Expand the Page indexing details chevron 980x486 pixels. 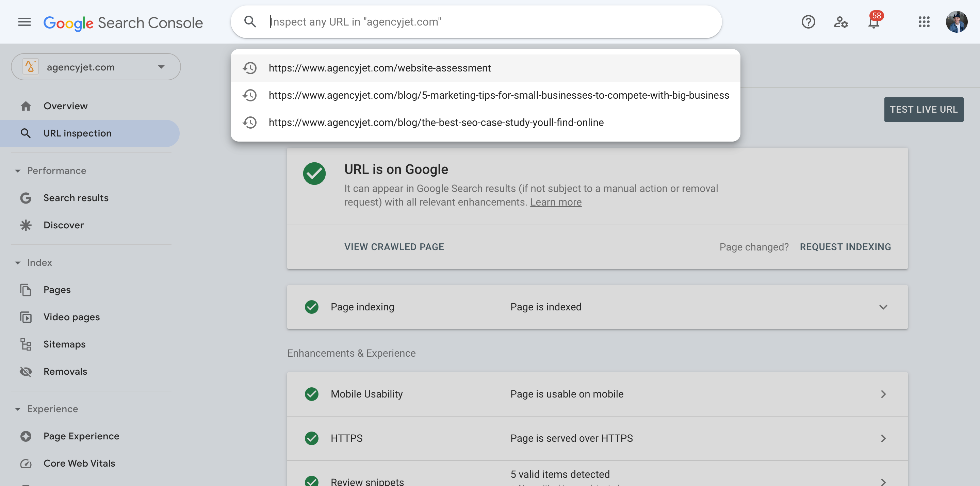click(883, 307)
